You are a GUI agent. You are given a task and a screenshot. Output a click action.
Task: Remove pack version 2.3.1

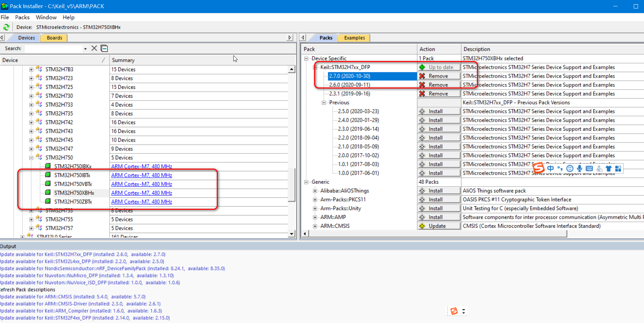[x=439, y=93]
